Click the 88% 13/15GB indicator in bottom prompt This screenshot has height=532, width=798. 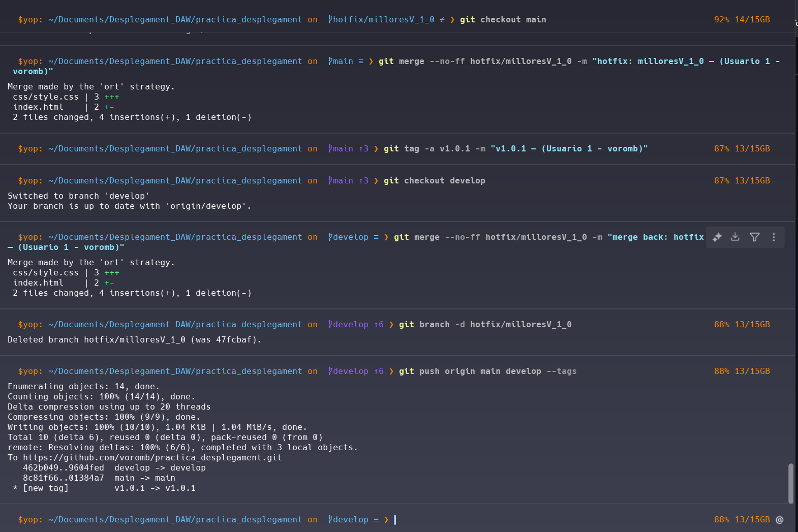click(742, 519)
